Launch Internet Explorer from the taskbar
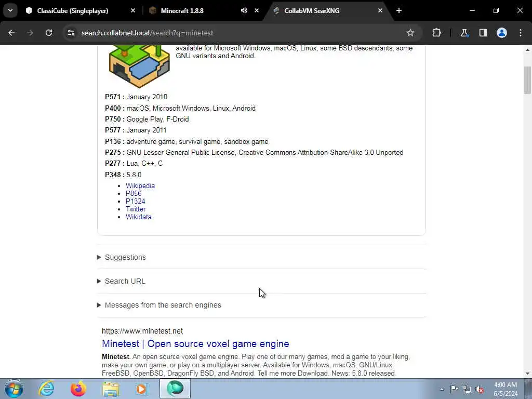532x399 pixels. pos(46,389)
